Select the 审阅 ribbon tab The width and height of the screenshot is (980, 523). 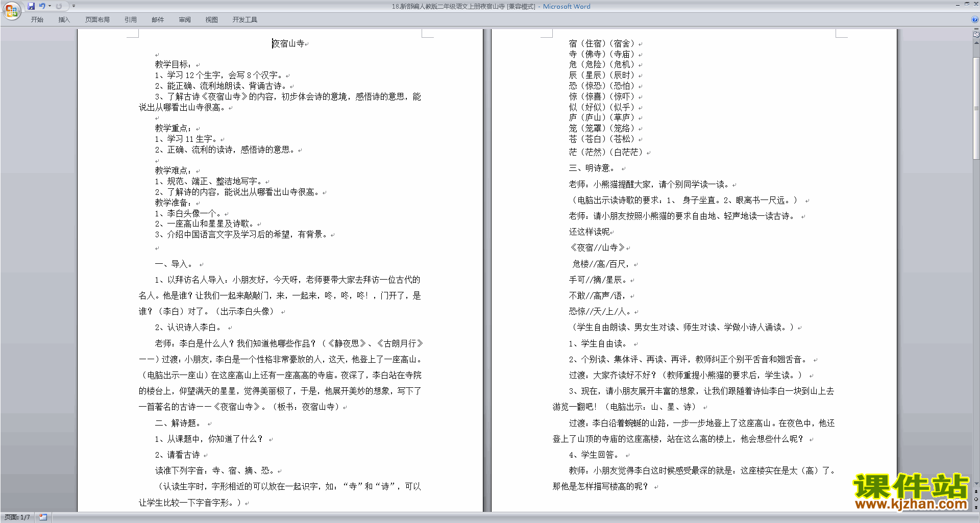(185, 19)
